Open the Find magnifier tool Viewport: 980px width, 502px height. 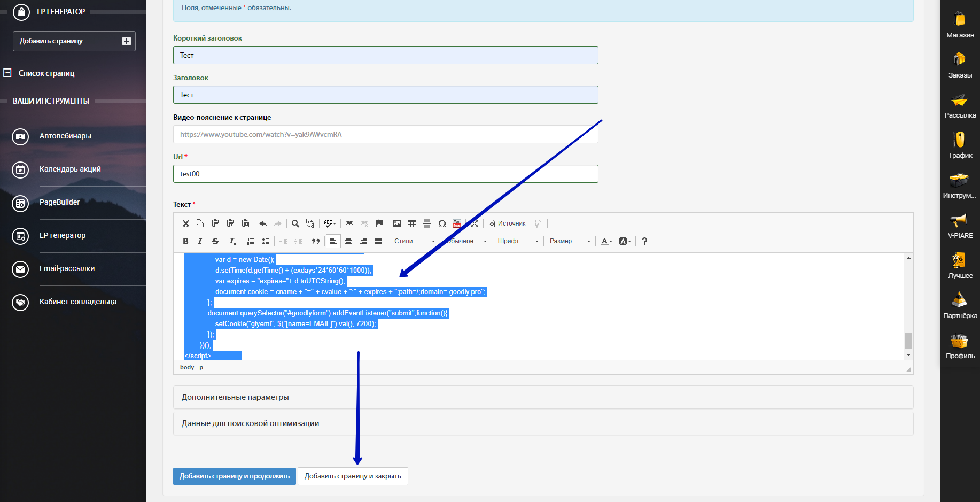coord(295,223)
